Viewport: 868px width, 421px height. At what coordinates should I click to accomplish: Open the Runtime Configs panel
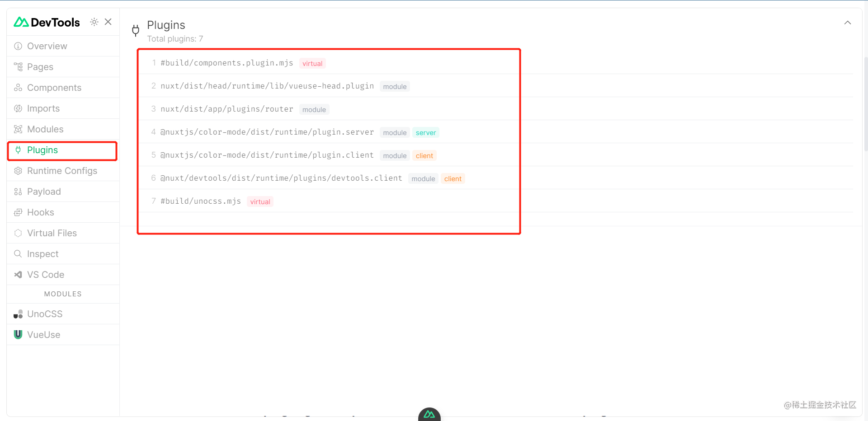[62, 171]
